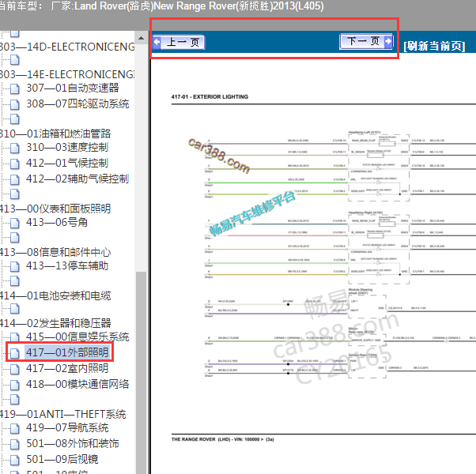Select 303—14D-ELECTRONICENG tree entry
476x474 pixels.
[67, 47]
